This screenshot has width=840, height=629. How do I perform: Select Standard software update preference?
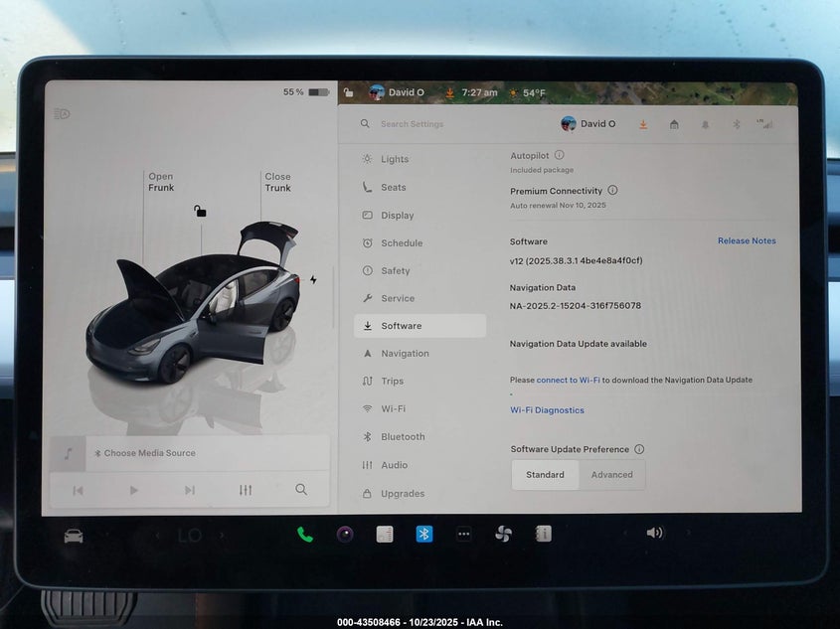(545, 475)
